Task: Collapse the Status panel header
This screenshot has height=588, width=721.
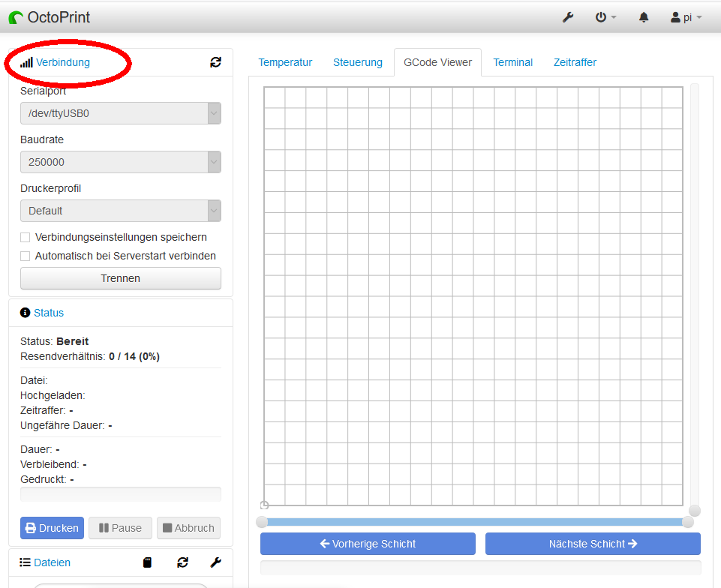Action: (49, 313)
